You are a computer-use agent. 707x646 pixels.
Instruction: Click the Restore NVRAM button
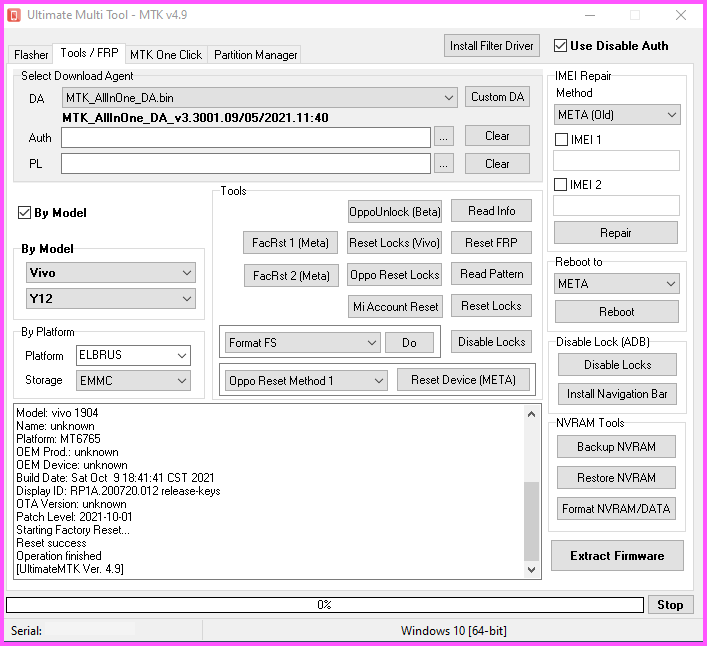click(x=616, y=477)
